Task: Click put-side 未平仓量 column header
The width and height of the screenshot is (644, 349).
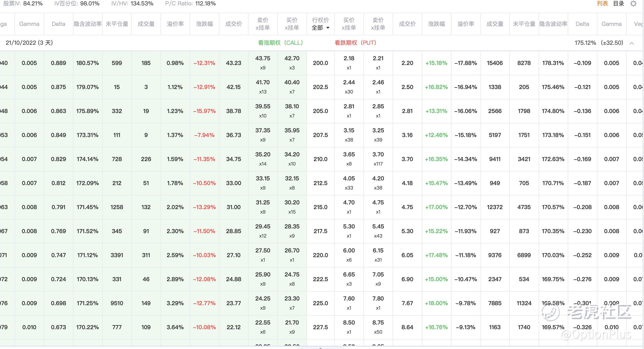Action: 524,24
